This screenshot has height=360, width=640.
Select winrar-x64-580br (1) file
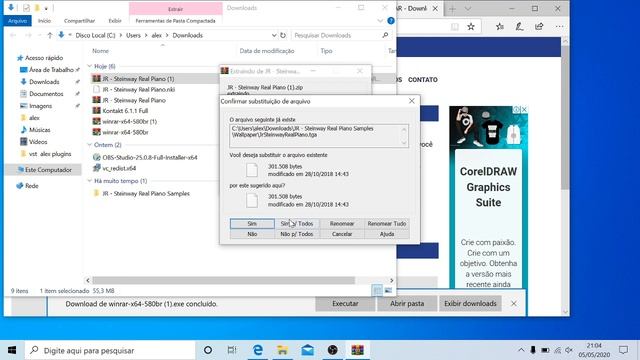129,122
